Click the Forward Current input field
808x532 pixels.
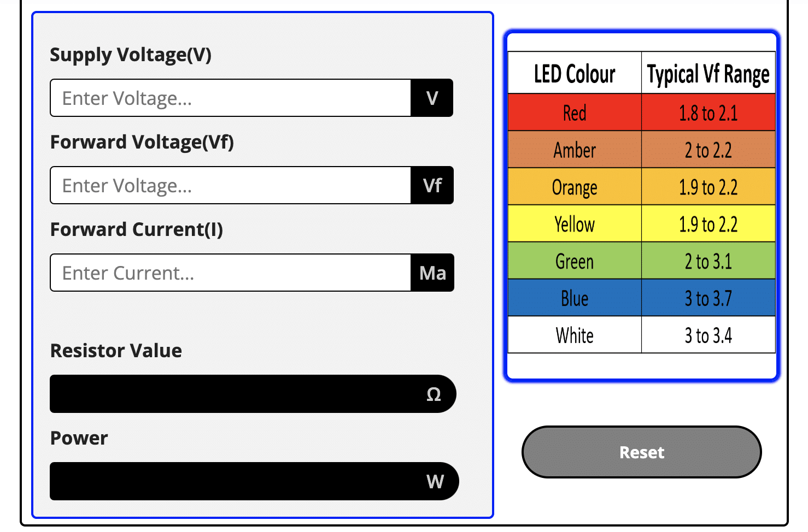(x=230, y=273)
